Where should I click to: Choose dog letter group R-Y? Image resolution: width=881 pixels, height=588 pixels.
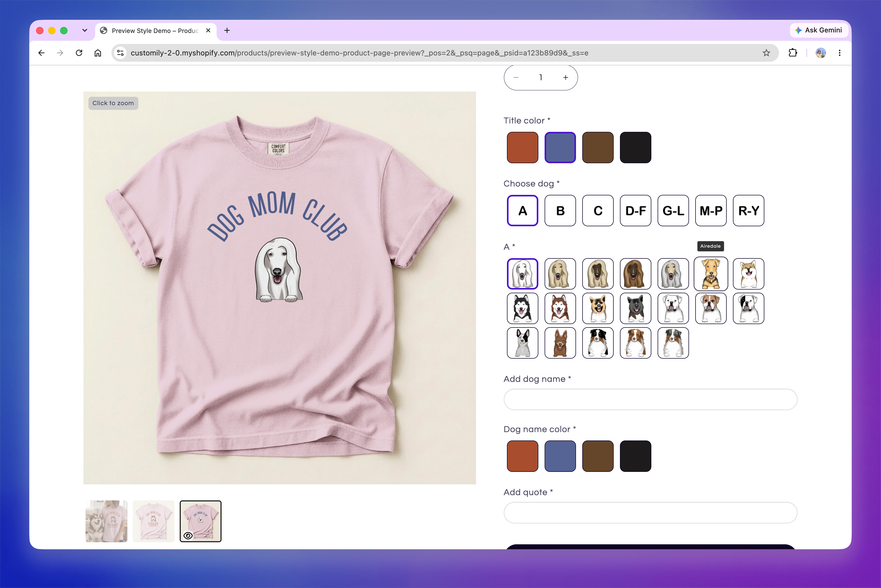pos(749,210)
